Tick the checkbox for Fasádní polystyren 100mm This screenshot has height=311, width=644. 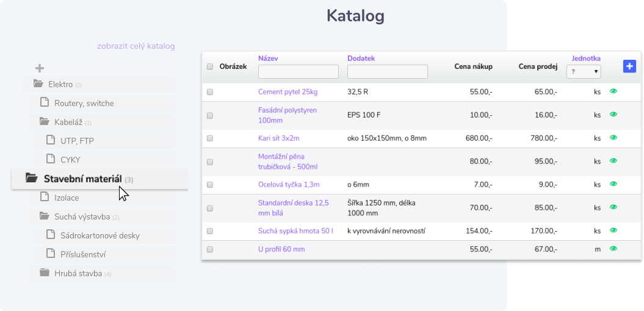click(210, 115)
